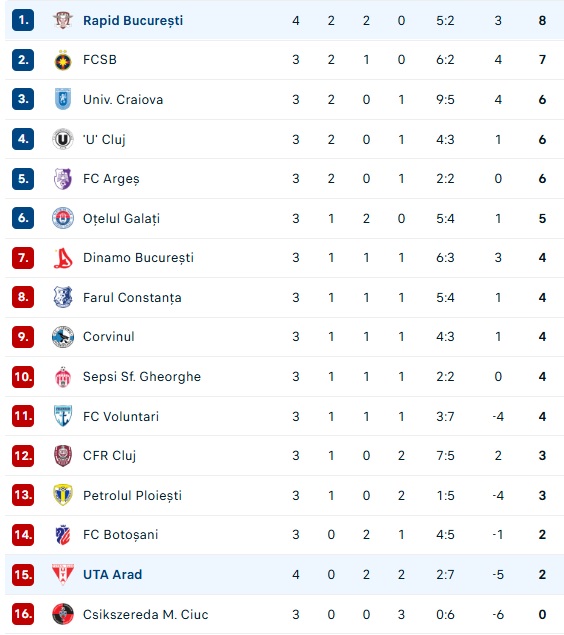The width and height of the screenshot is (564, 635).
Task: Click the Dinamo București red logo
Action: (x=63, y=258)
